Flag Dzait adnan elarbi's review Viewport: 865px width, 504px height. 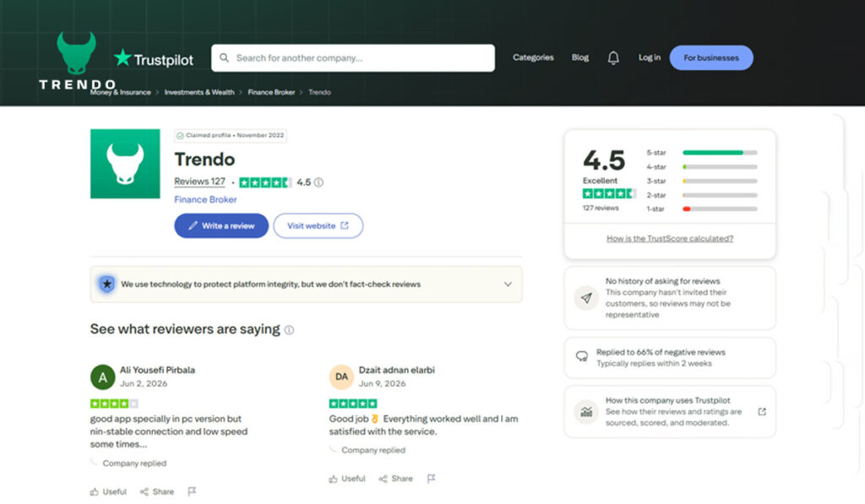431,479
